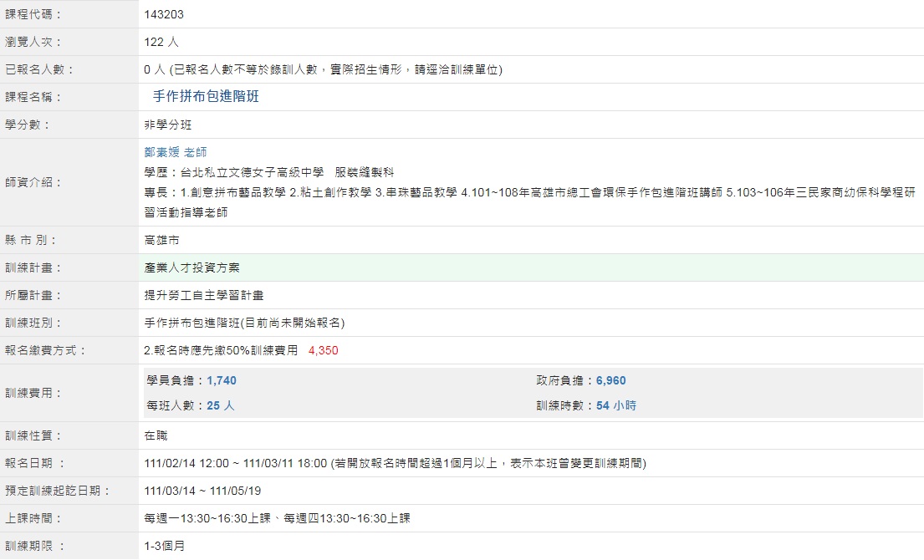The width and height of the screenshot is (924, 560).
Task: Select the red fee amount 4,350
Action: tap(323, 351)
